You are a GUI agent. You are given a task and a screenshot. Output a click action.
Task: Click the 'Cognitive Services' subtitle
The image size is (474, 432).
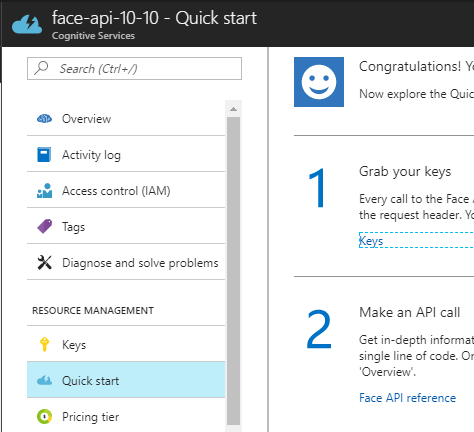(93, 35)
